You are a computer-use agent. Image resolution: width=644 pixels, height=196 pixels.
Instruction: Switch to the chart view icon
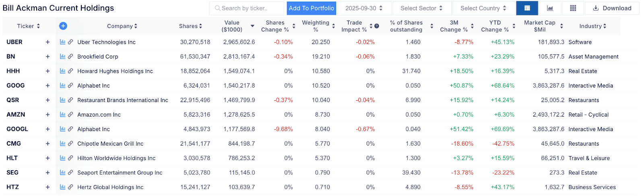(x=550, y=8)
